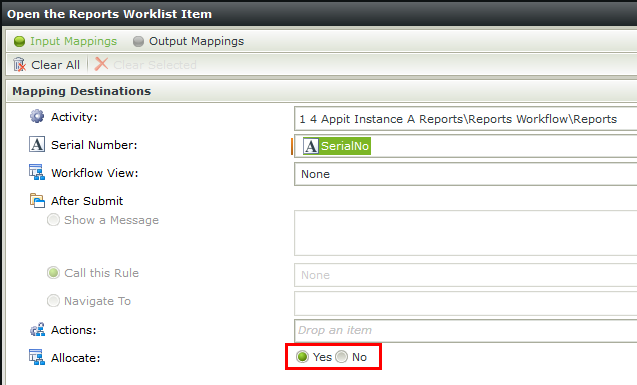
Task: Click the Actions icon
Action: point(37,330)
